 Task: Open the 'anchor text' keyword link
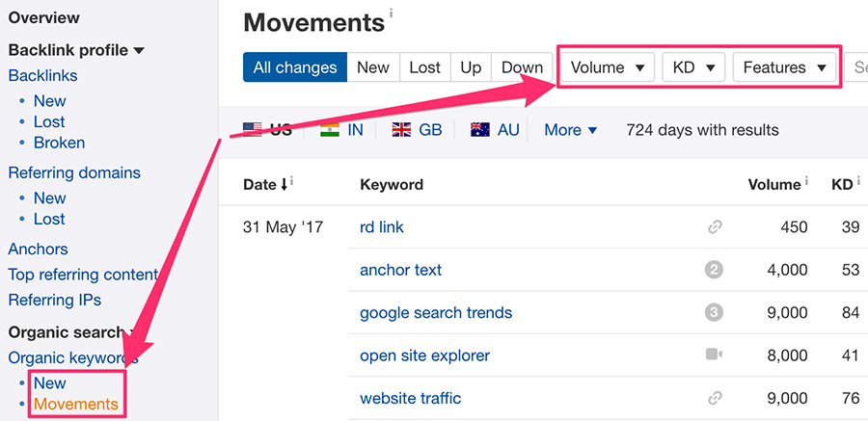(x=400, y=270)
